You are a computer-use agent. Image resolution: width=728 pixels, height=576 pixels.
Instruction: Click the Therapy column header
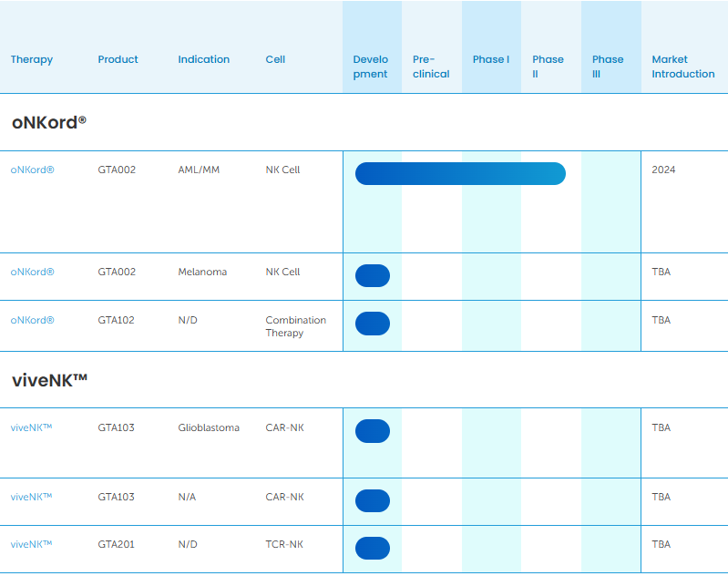pos(32,59)
